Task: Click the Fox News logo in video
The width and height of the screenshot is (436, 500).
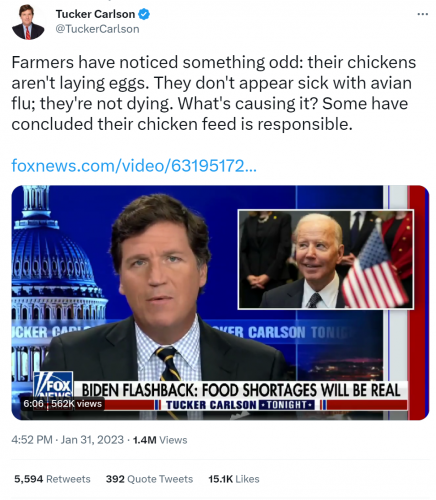Action: tap(53, 387)
